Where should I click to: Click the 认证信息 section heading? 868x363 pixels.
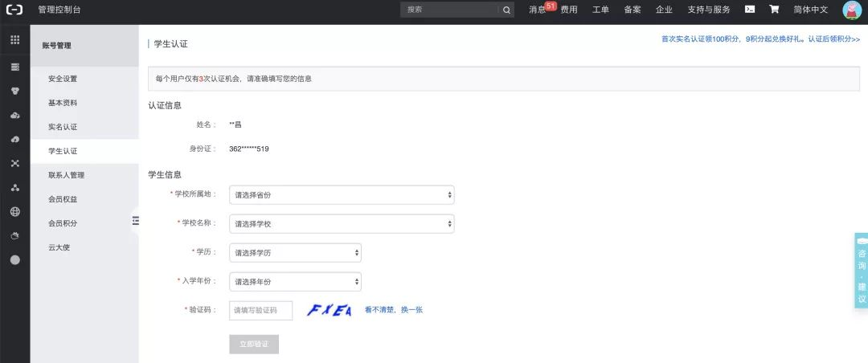tap(165, 105)
